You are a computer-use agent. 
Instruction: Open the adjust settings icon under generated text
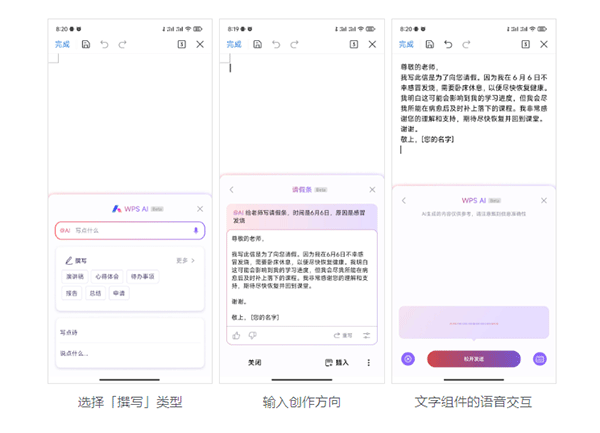coord(367,336)
